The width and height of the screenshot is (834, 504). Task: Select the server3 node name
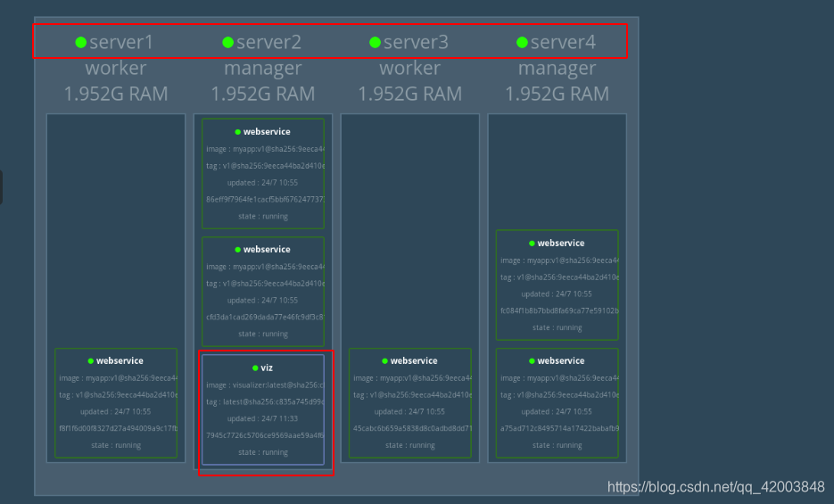tap(416, 42)
